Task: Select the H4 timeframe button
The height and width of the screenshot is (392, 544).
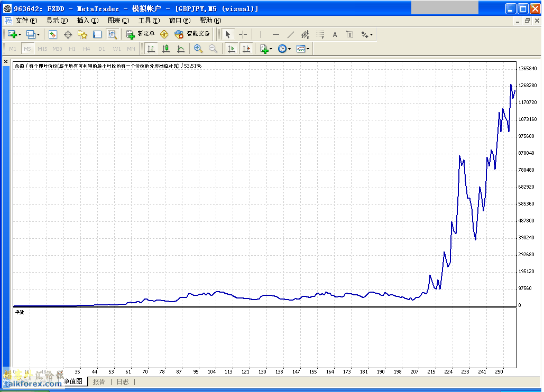Action: [x=87, y=49]
